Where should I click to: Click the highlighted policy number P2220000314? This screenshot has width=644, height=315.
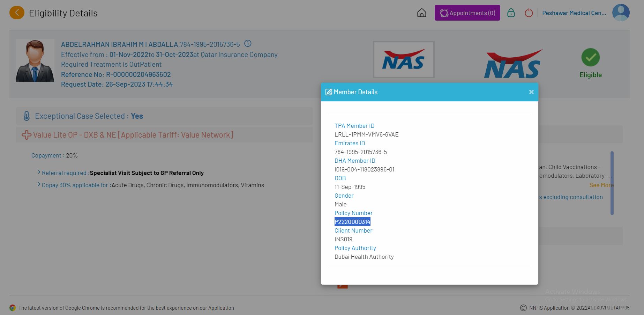tap(352, 222)
